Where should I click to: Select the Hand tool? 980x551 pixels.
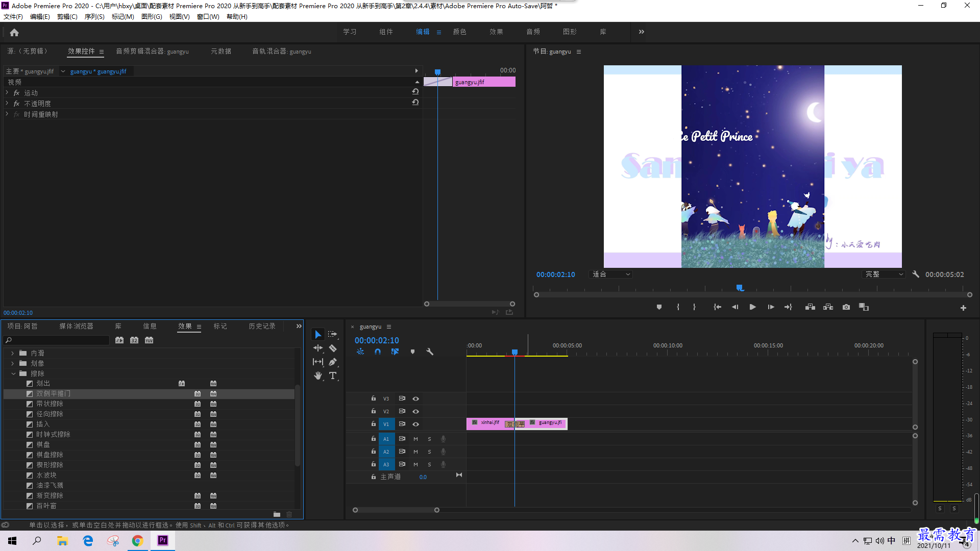[x=318, y=375]
